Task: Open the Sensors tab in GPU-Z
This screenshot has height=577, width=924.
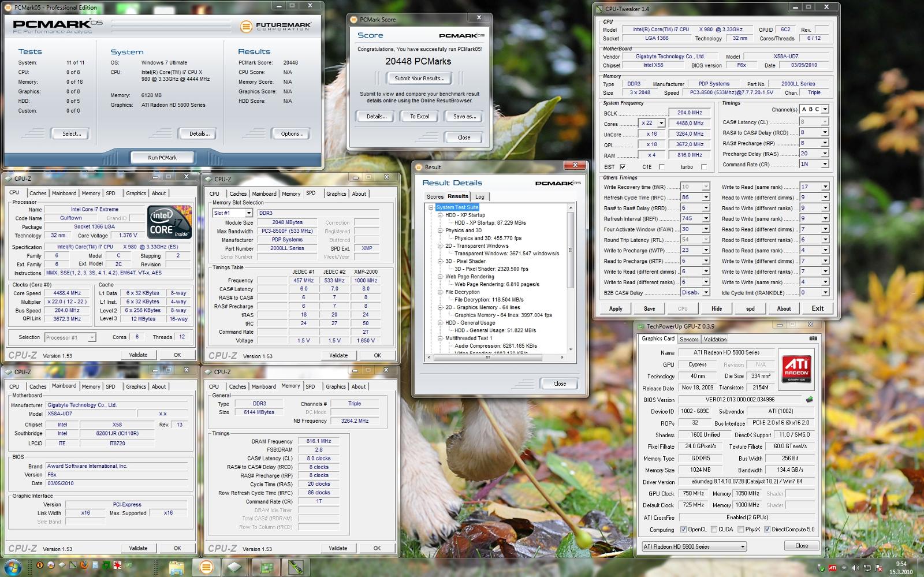Action: click(689, 340)
